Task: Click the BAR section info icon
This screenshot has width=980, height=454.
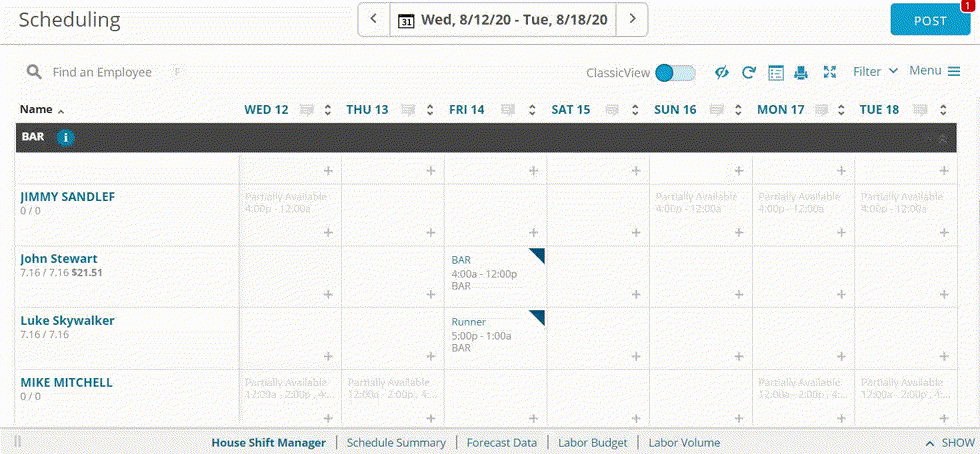Action: pos(66,137)
